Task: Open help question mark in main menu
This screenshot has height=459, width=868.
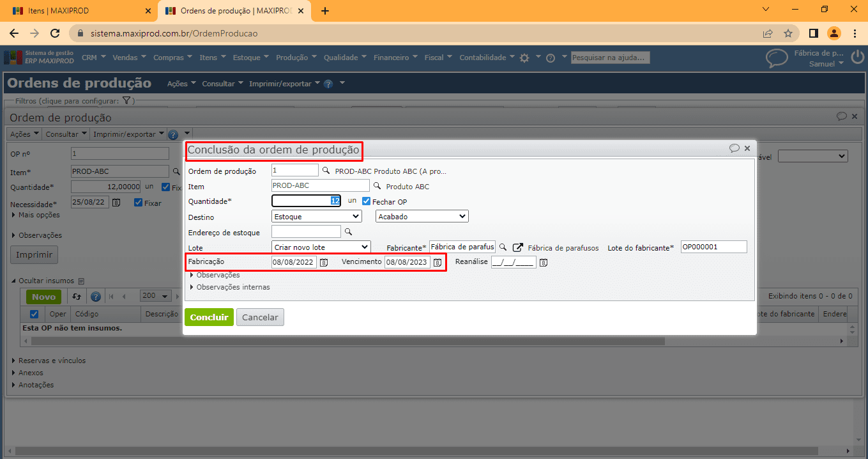Action: pos(551,58)
